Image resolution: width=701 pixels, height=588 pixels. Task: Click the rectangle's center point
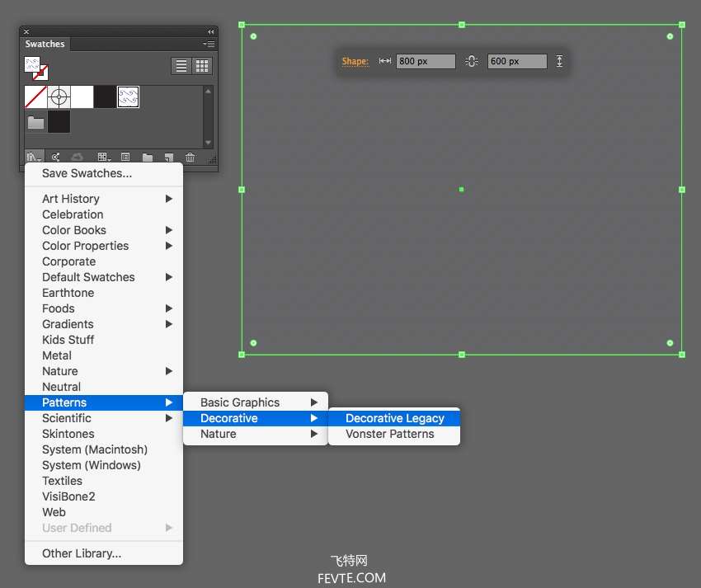tap(461, 190)
